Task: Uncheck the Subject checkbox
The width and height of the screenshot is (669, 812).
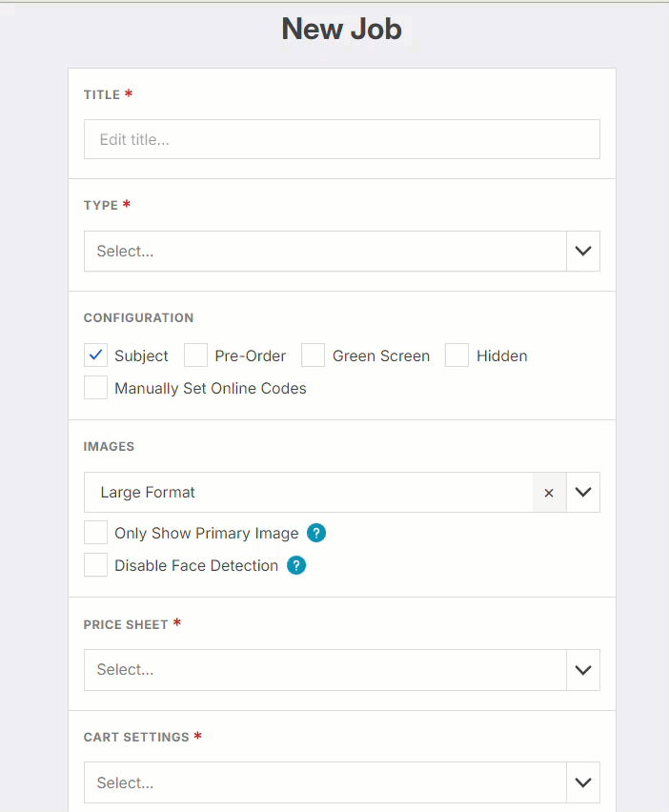Action: click(96, 355)
